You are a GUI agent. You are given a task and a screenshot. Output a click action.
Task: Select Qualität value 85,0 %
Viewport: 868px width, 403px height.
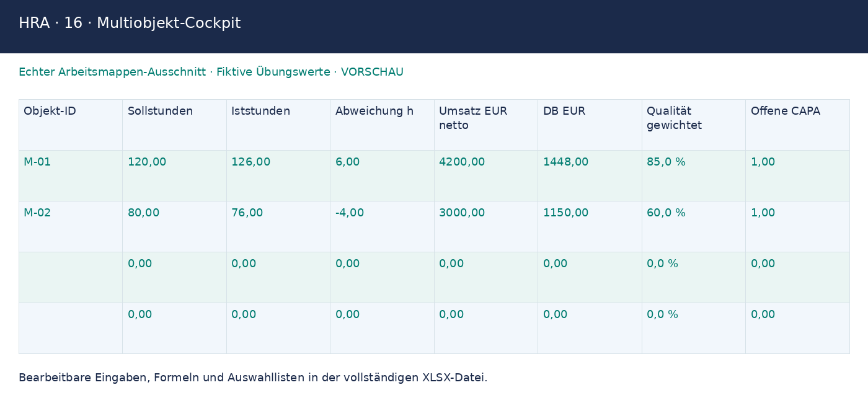click(x=694, y=175)
